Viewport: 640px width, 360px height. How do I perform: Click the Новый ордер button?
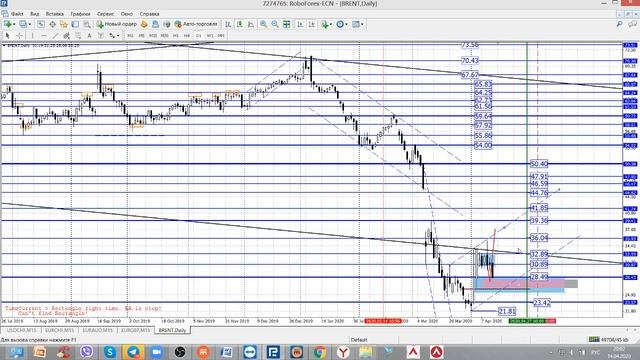(117, 24)
